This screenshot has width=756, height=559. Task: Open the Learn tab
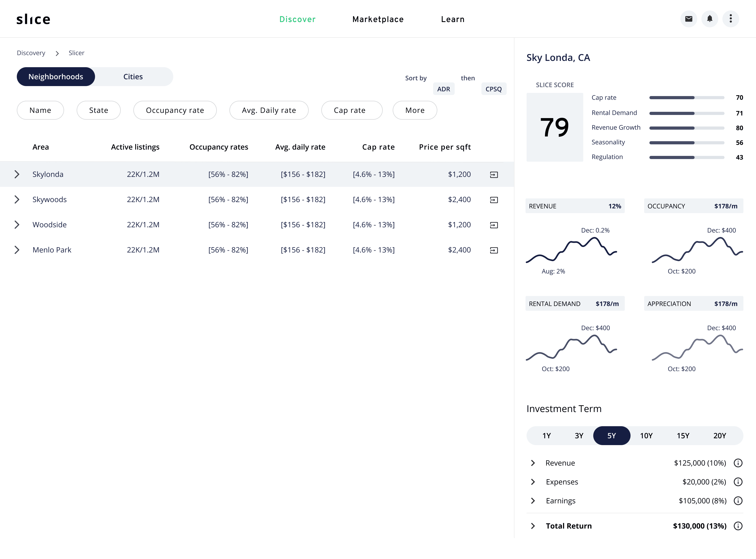453,19
